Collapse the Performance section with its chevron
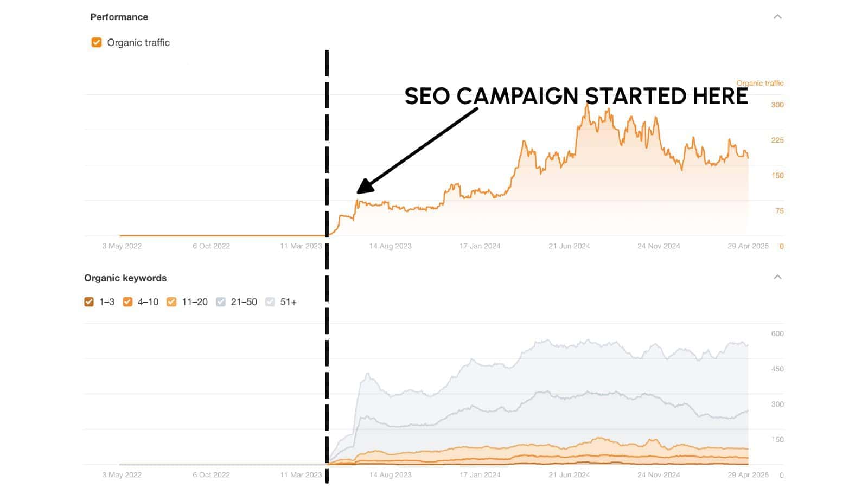The image size is (868, 488). coord(777,17)
